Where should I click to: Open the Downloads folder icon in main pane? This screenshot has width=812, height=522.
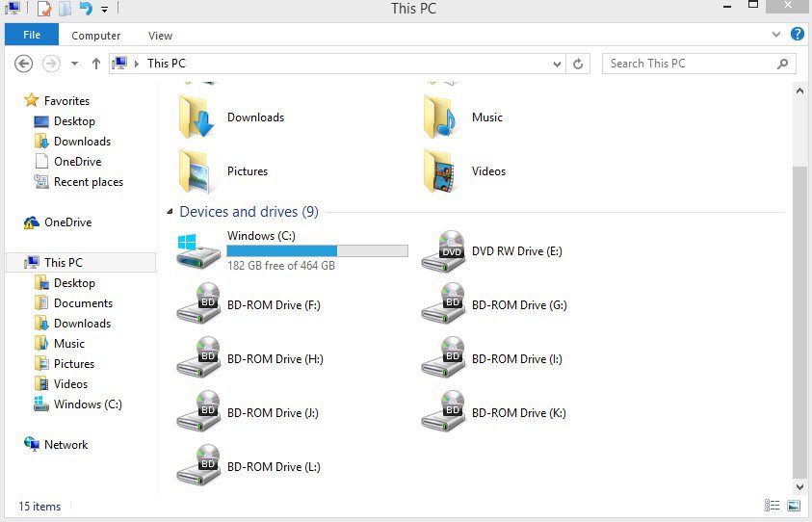(x=196, y=117)
